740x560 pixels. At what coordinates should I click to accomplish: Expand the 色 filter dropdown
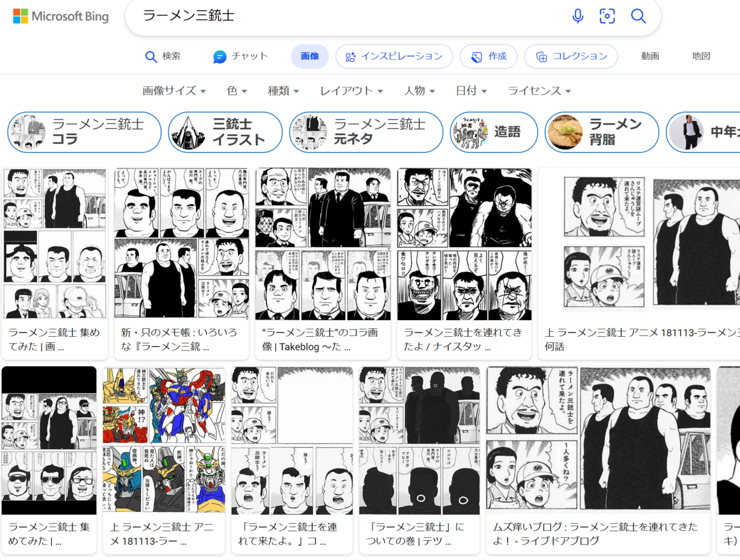tap(237, 91)
